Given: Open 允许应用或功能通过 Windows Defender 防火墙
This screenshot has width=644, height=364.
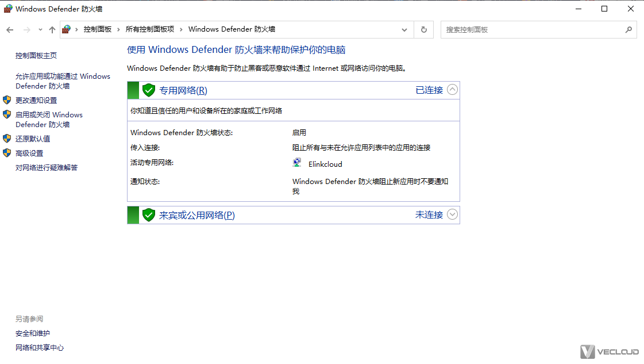Looking at the screenshot, I should [x=63, y=81].
